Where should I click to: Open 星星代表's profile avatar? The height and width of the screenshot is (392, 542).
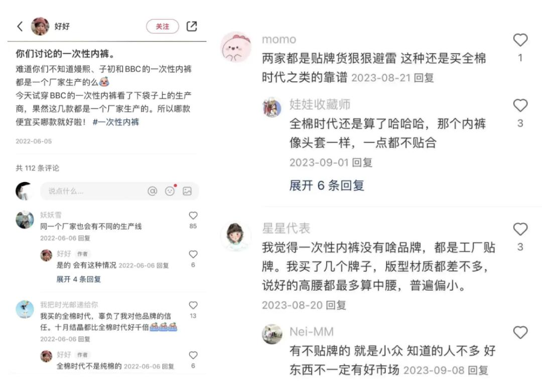point(235,236)
